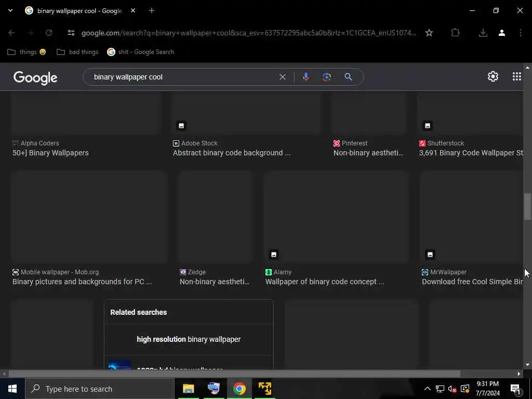Image resolution: width=532 pixels, height=399 pixels.
Task: Bookmark this page with the star icon
Action: point(429,33)
